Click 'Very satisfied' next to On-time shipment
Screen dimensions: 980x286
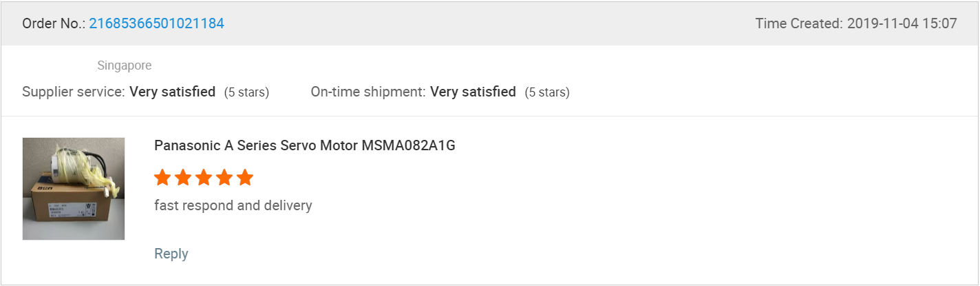point(473,92)
